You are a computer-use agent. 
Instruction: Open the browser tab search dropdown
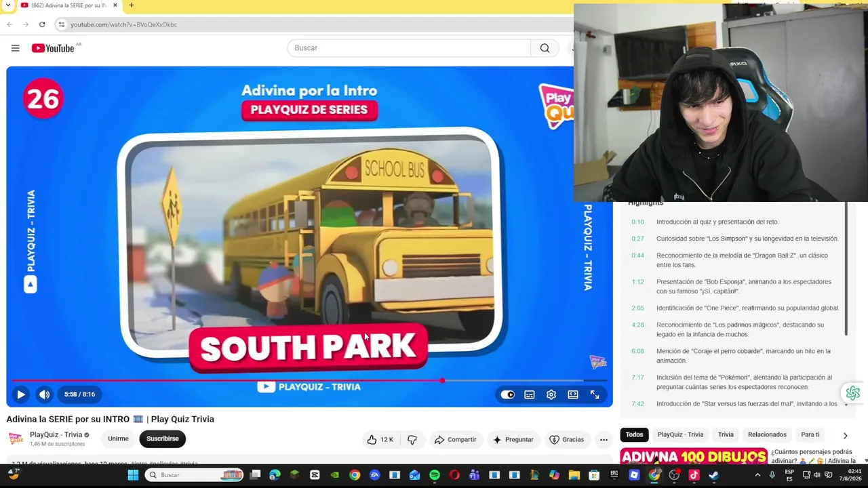click(x=7, y=5)
